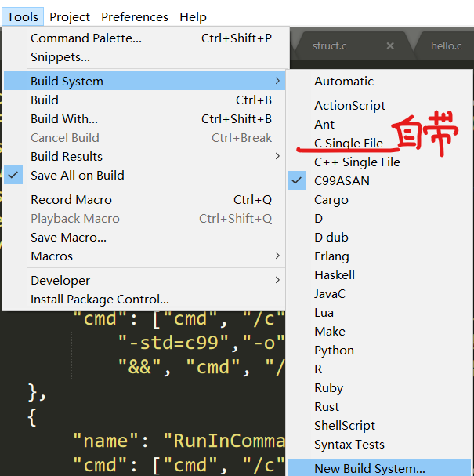Select ShellScript build system
Screen dimensions: 474x476
[379, 426]
